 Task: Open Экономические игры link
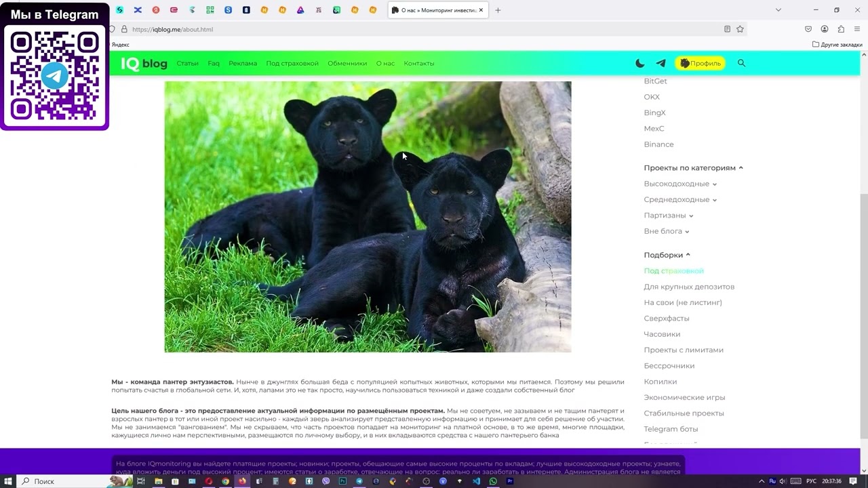pyautogui.click(x=684, y=397)
